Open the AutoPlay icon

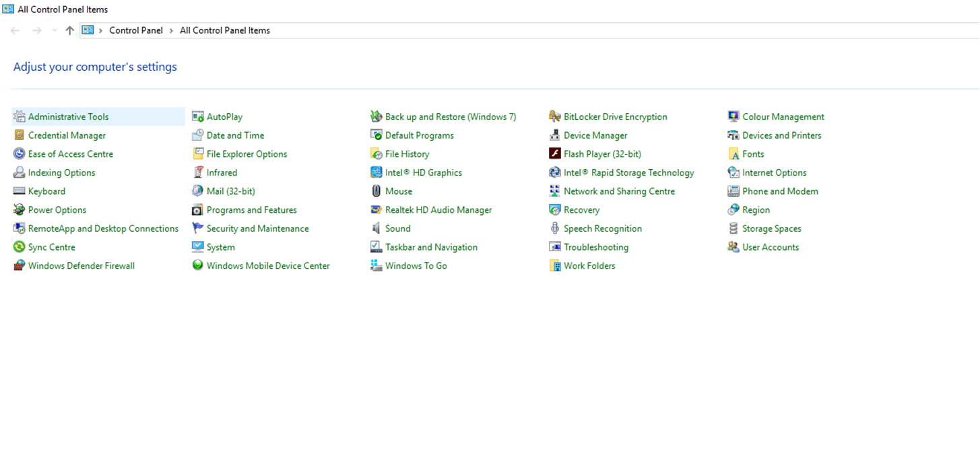pos(198,117)
